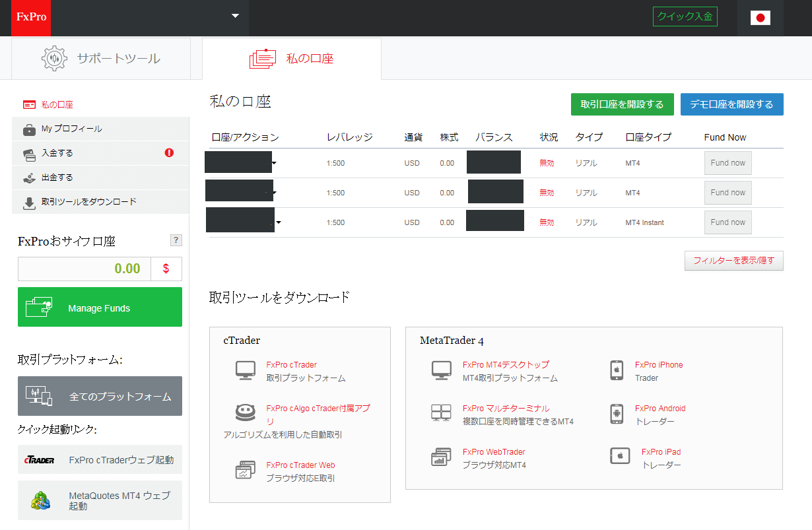Launch FxPro cTraderウェブ起動
This screenshot has width=812, height=530.
100,459
